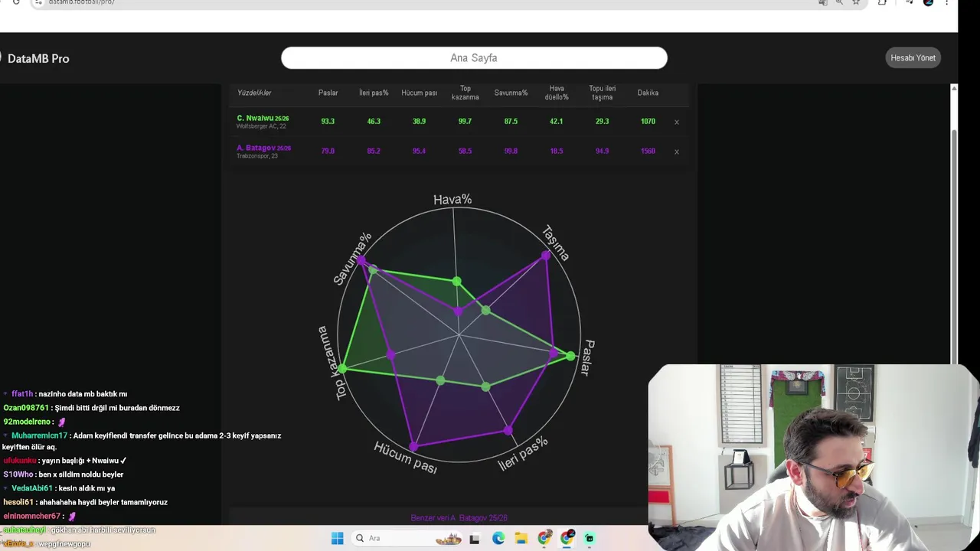Click Batagov's Savunma% value 99.8
This screenshot has height=551, width=980.
[511, 152]
